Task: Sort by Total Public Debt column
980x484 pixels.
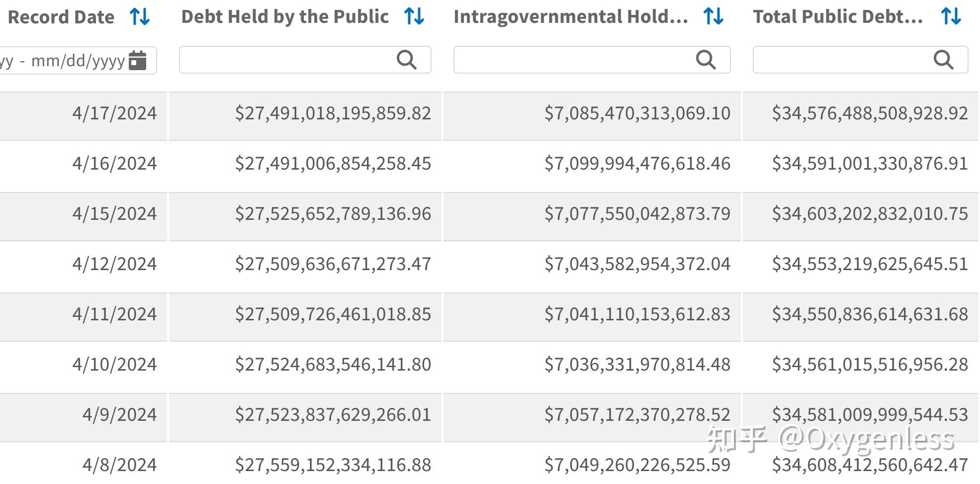Action: [951, 16]
